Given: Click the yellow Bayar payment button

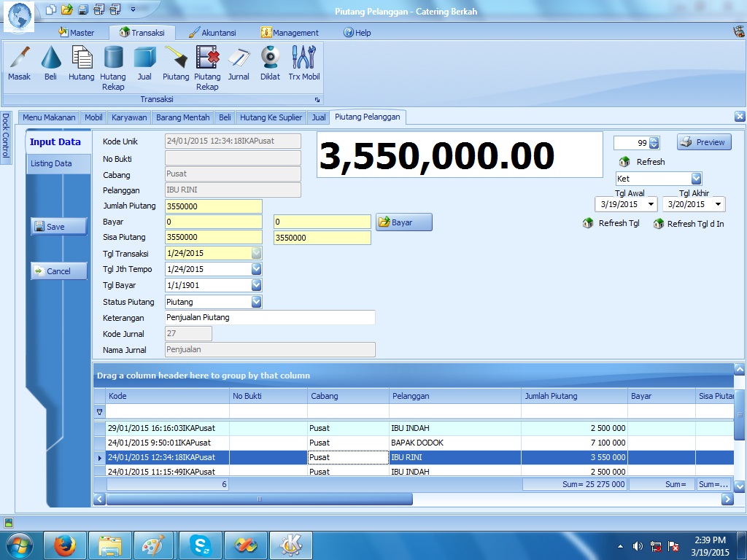Looking at the screenshot, I should (404, 222).
